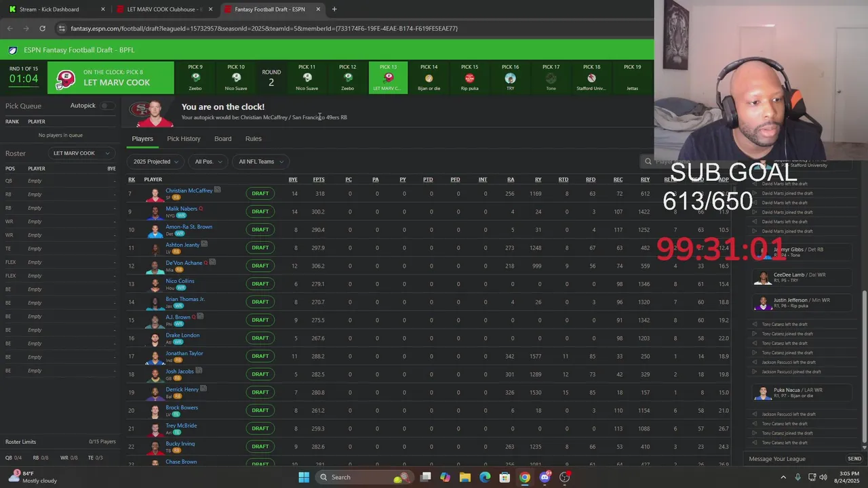Image resolution: width=868 pixels, height=488 pixels.
Task: Open a new browser tab
Action: (334, 9)
